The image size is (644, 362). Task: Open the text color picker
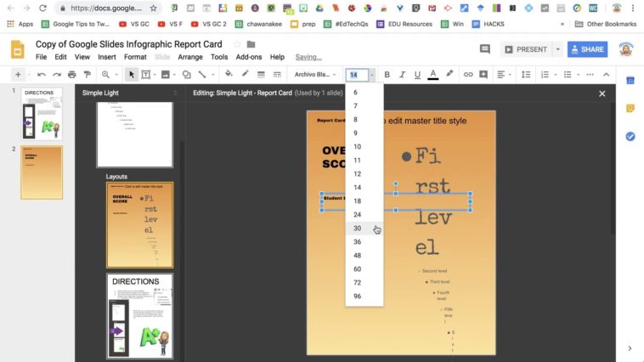coord(433,75)
